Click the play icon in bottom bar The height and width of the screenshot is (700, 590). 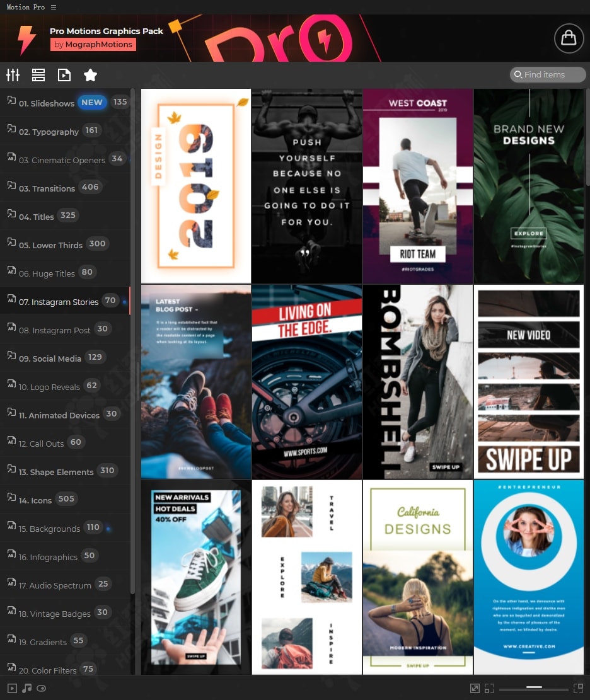pyautogui.click(x=12, y=689)
